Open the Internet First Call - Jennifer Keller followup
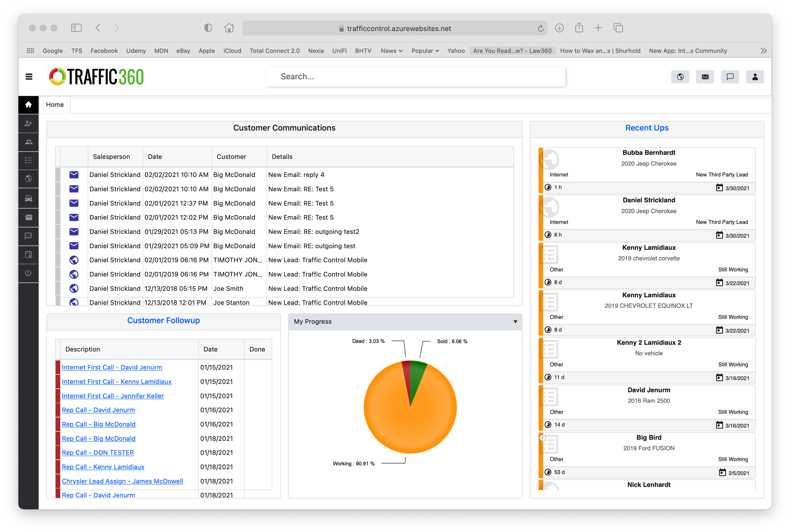The height and width of the screenshot is (532, 790). click(x=113, y=395)
